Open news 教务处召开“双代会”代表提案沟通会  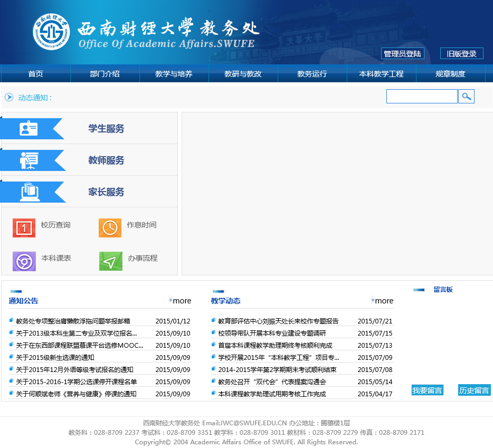click(272, 382)
